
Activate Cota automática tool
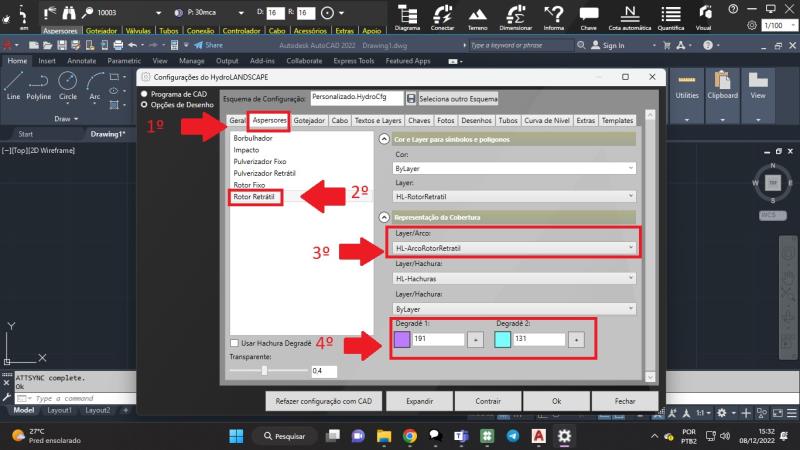tap(630, 17)
